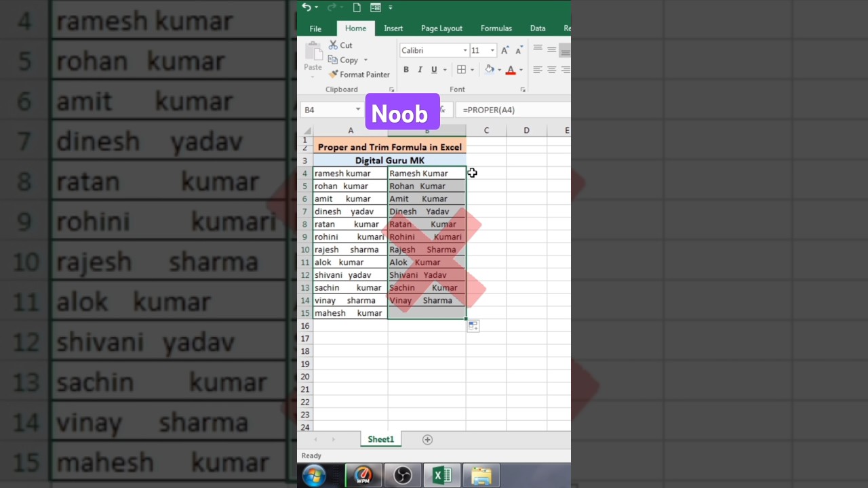Click the Paste clipboard icon
Image resolution: width=868 pixels, height=488 pixels.
point(313,51)
